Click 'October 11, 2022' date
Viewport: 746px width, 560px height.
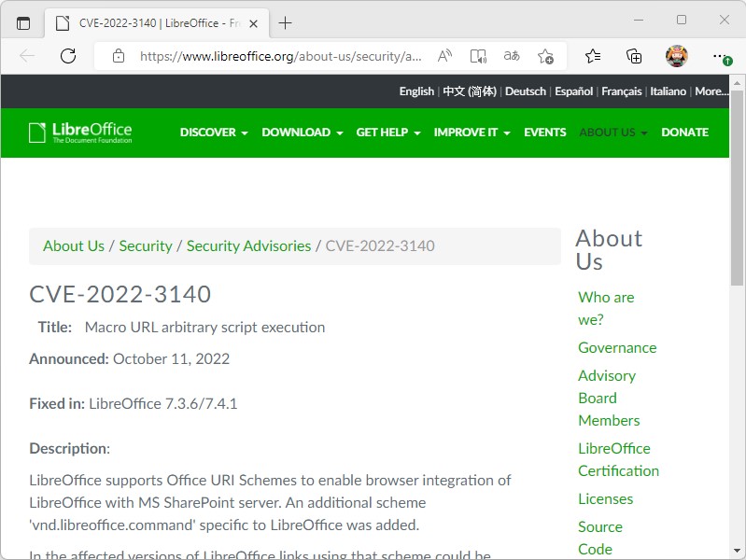tap(171, 358)
